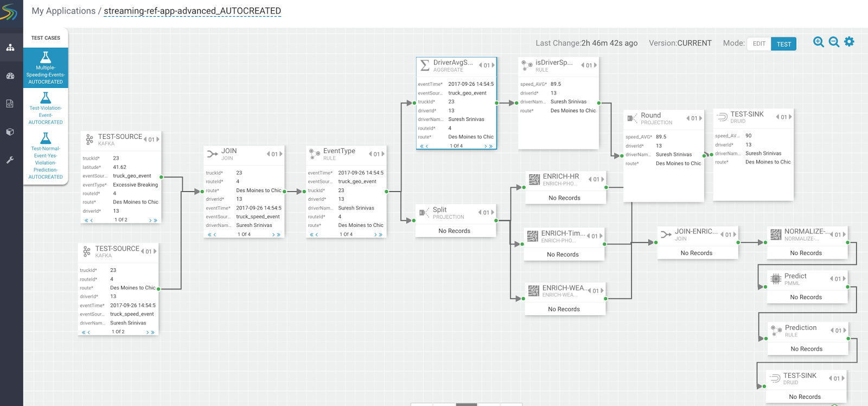
Task: Click latitude value 41.62 in TEST-SOURCE
Action: click(x=119, y=167)
